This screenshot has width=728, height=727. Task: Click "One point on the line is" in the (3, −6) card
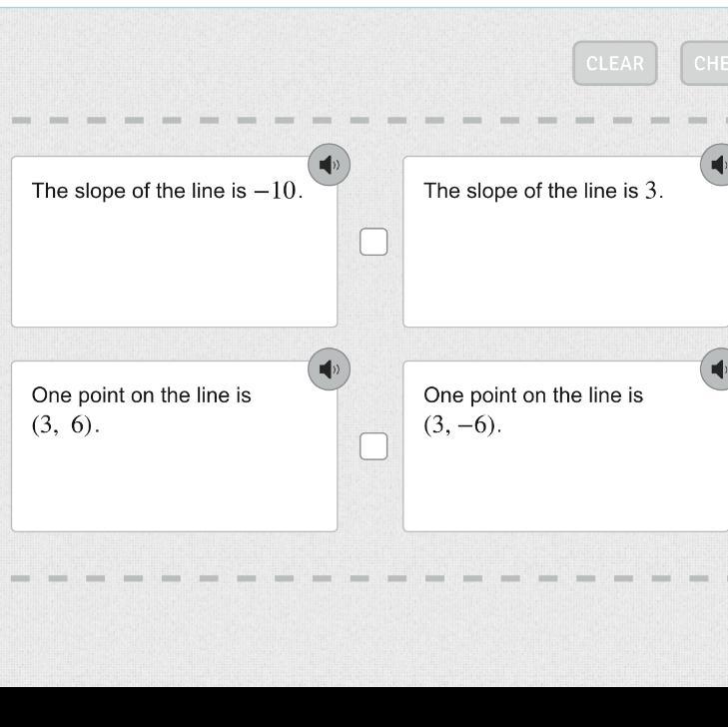pos(533,395)
